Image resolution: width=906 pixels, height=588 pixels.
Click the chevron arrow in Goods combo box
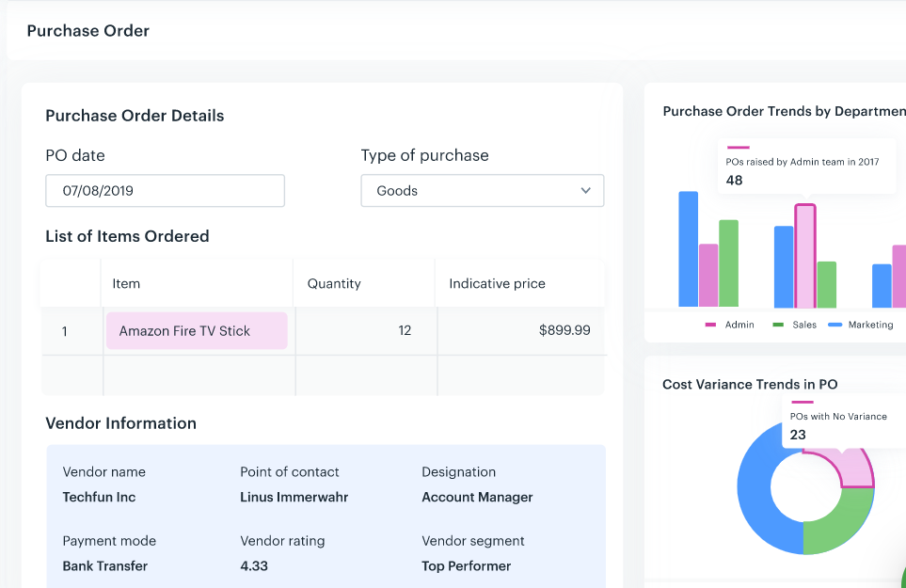click(585, 191)
